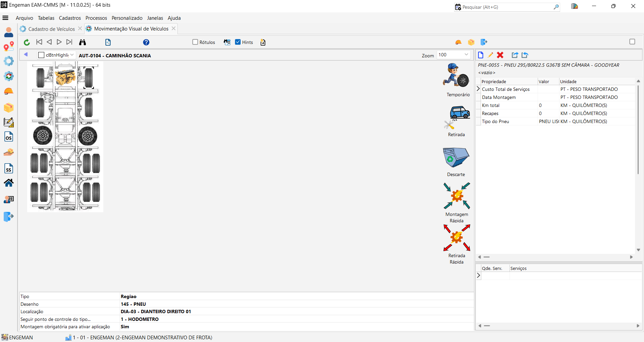Select the Descarte dumpster icon
This screenshot has height=342, width=644.
click(x=456, y=158)
